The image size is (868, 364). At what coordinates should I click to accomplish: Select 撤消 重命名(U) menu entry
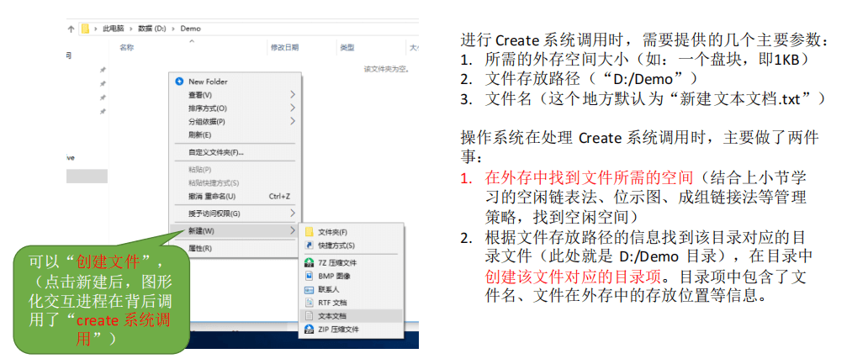click(x=212, y=196)
